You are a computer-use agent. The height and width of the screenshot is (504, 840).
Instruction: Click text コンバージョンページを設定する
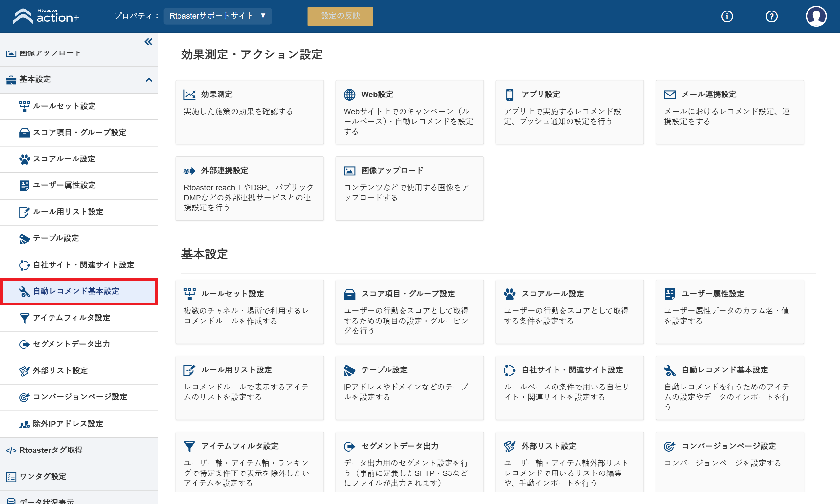722,463
